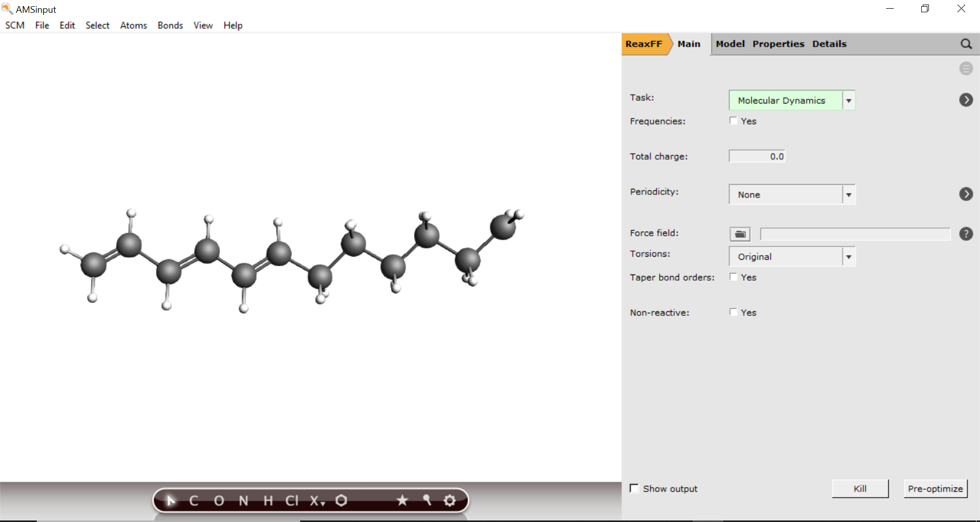The width and height of the screenshot is (980, 522).
Task: Pick the Oxygen atom tool
Action: [219, 501]
